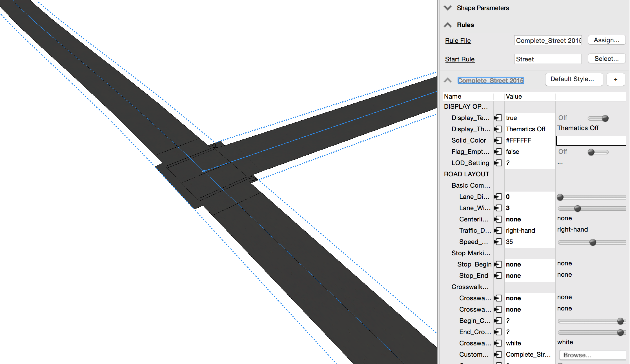Click source icon beside Stop_Begin attribute
The height and width of the screenshot is (364, 630).
(x=498, y=264)
